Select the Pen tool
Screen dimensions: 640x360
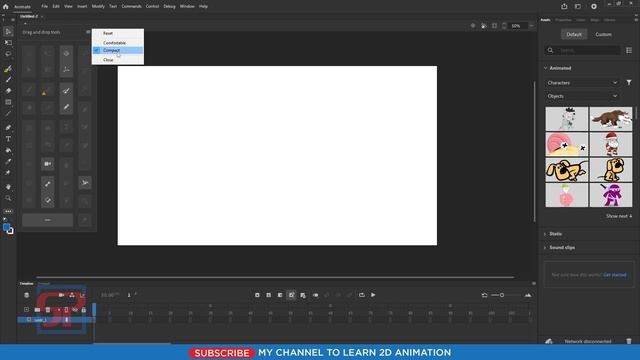[x=8, y=128]
